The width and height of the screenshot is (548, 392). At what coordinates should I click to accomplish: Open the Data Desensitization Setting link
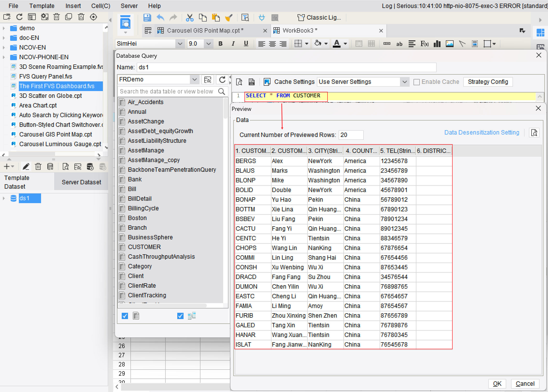tap(482, 132)
